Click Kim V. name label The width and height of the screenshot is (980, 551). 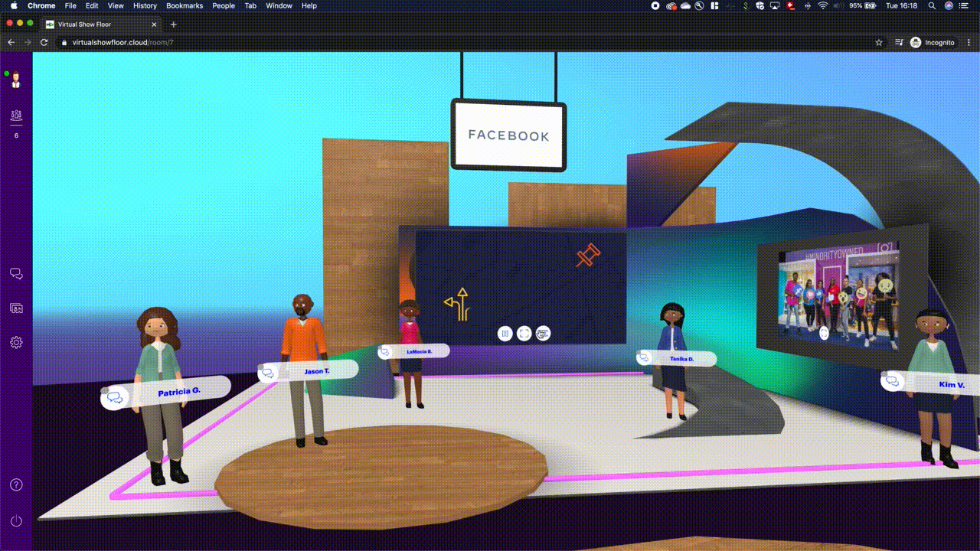click(952, 385)
